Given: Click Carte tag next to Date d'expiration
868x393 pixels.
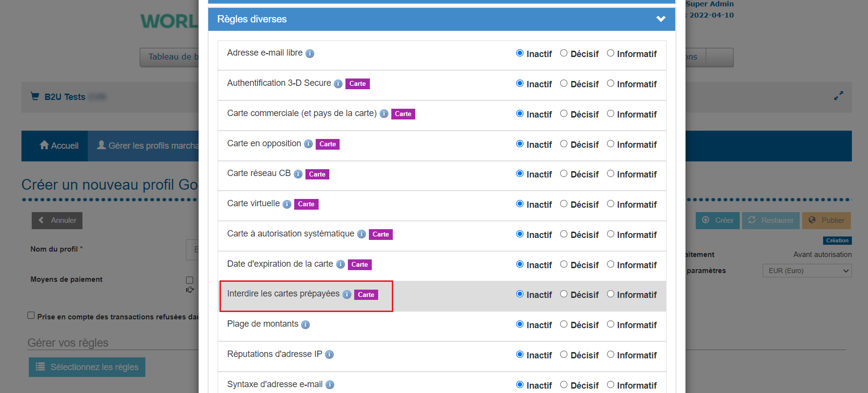Looking at the screenshot, I should click(x=360, y=265).
